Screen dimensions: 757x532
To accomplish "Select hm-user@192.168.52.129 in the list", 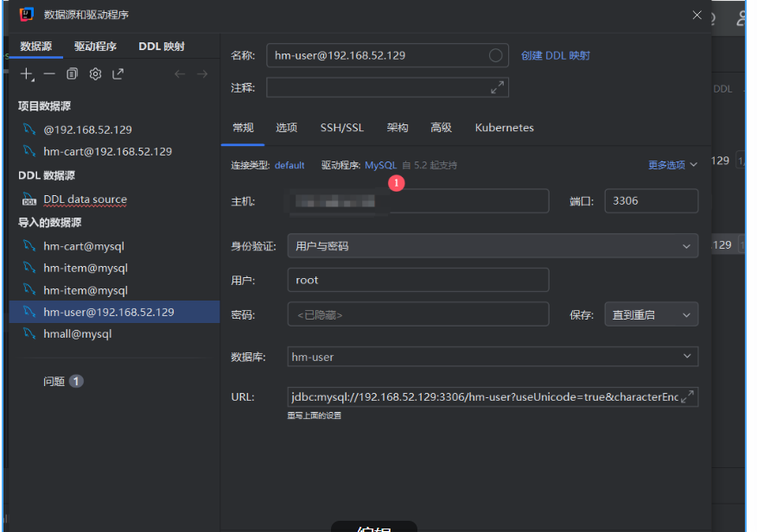I will pos(114,312).
